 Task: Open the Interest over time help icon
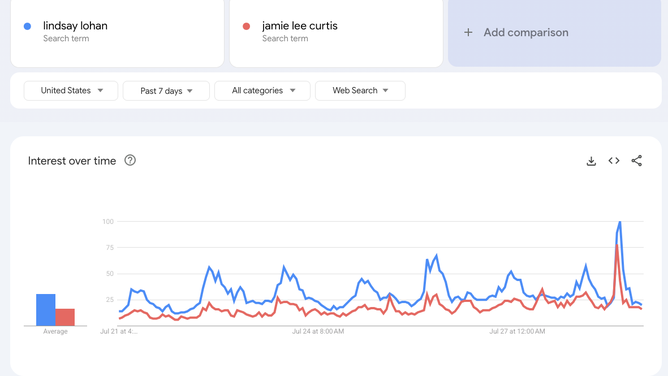[x=130, y=161]
